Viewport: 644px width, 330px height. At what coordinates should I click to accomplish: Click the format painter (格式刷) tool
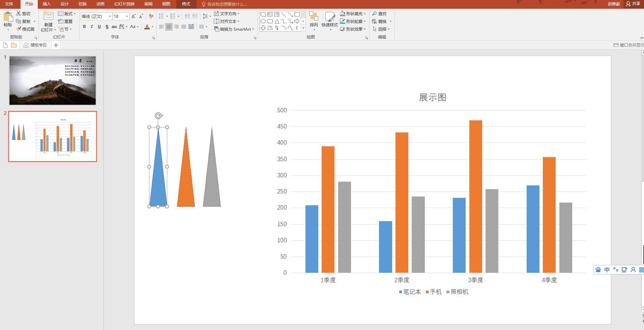[25, 29]
